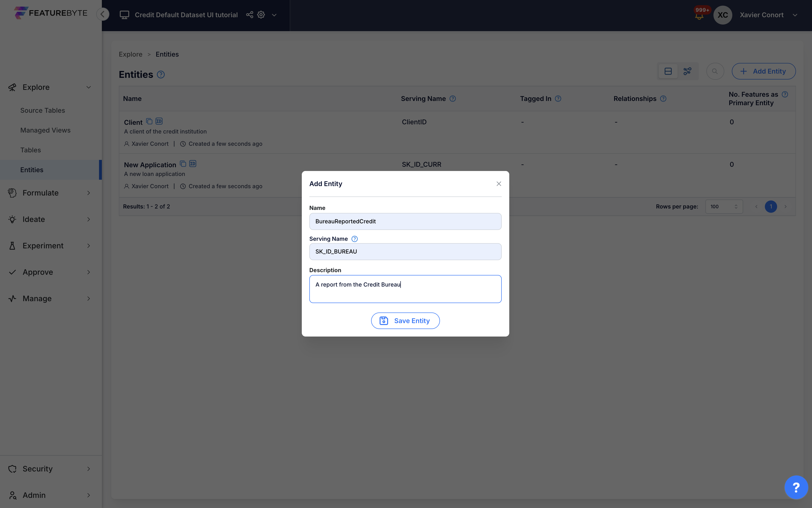Switch to the Entities table view
This screenshot has height=508, width=812.
[x=668, y=71]
